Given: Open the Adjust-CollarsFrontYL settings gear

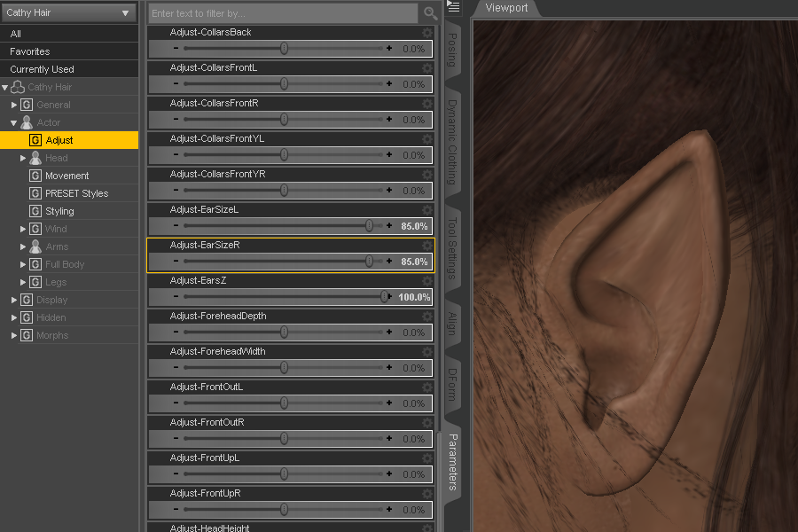Looking at the screenshot, I should pyautogui.click(x=427, y=139).
